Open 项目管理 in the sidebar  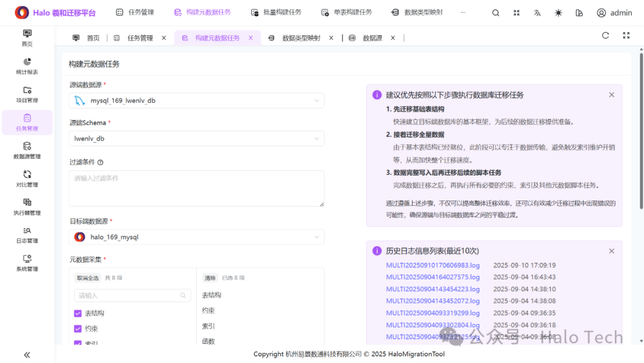(27, 94)
